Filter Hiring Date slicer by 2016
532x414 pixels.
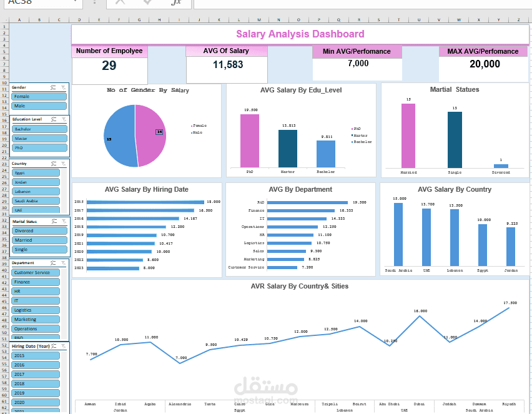pos(36,365)
